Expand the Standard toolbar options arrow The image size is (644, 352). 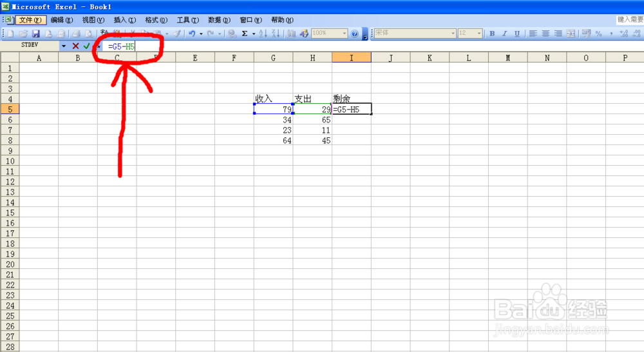(365, 35)
